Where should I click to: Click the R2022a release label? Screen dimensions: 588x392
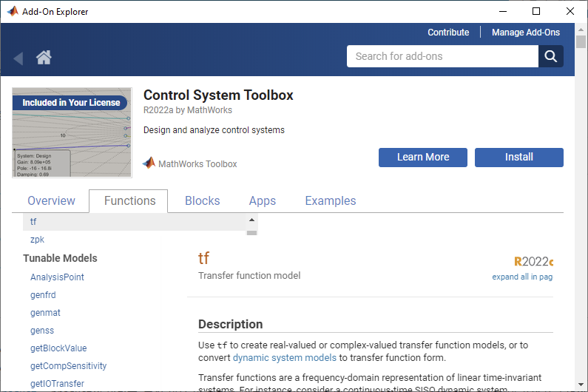coord(533,262)
